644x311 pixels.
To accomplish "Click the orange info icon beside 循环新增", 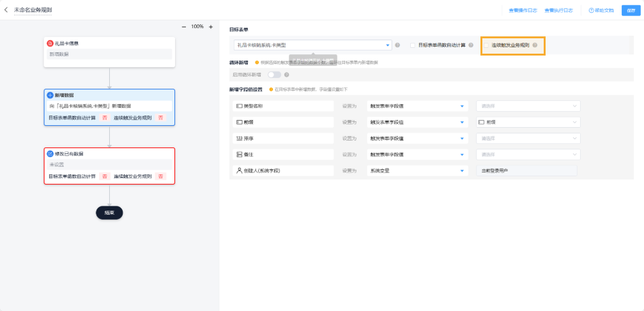I will 257,63.
